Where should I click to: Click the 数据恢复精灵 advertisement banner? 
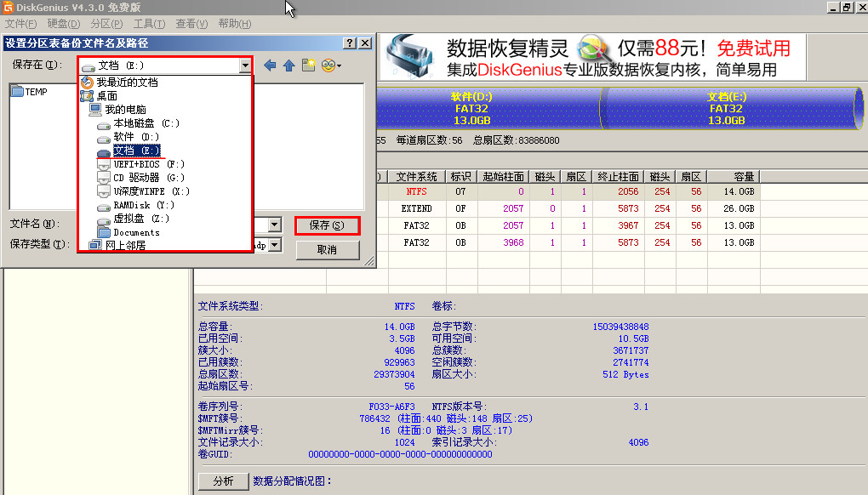coord(591,57)
